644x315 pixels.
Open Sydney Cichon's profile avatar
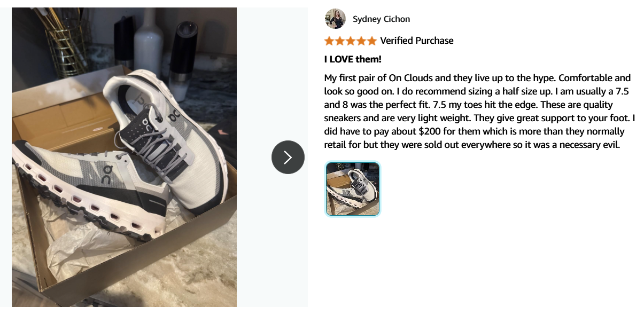(x=335, y=19)
